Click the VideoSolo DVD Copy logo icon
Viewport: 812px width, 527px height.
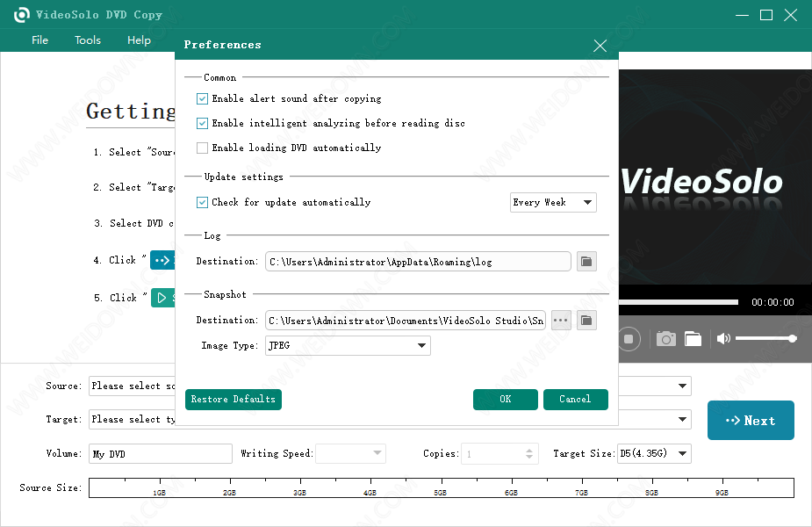coord(21,15)
